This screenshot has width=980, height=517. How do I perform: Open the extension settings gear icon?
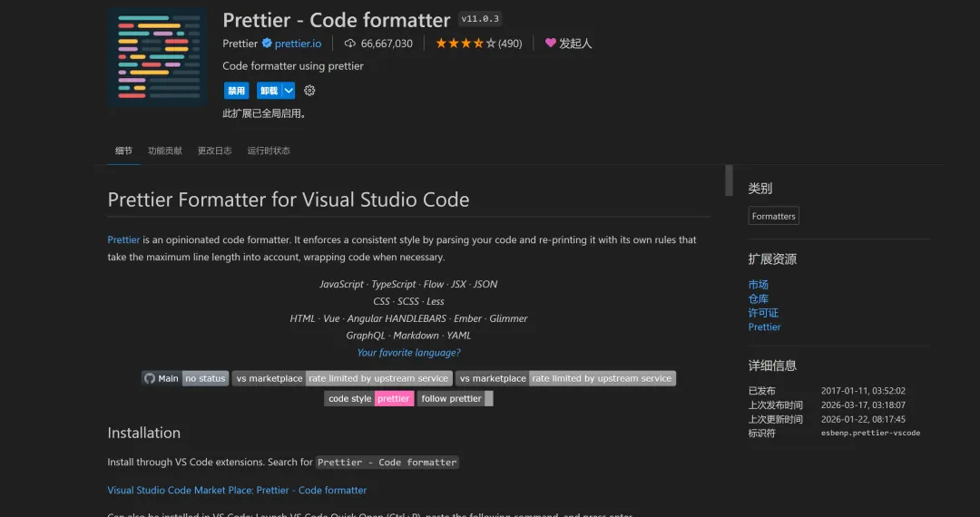click(x=309, y=91)
